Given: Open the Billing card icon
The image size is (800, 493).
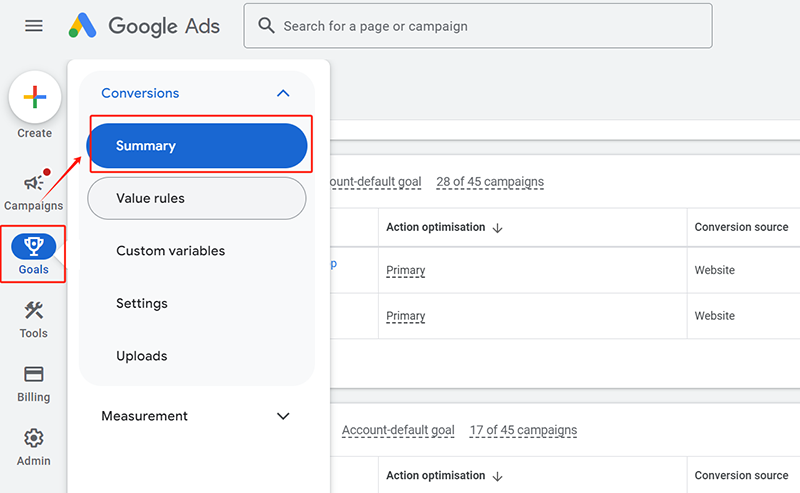Looking at the screenshot, I should (x=34, y=374).
